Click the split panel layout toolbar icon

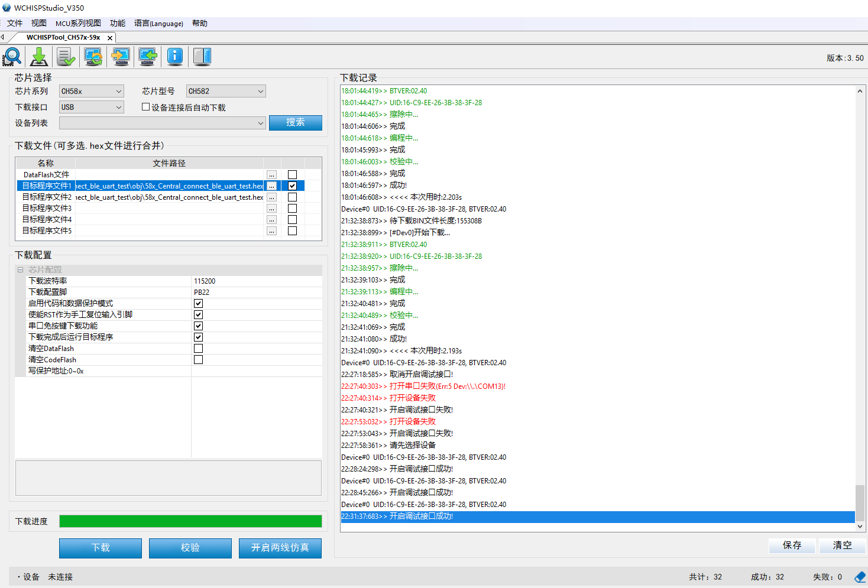click(202, 57)
